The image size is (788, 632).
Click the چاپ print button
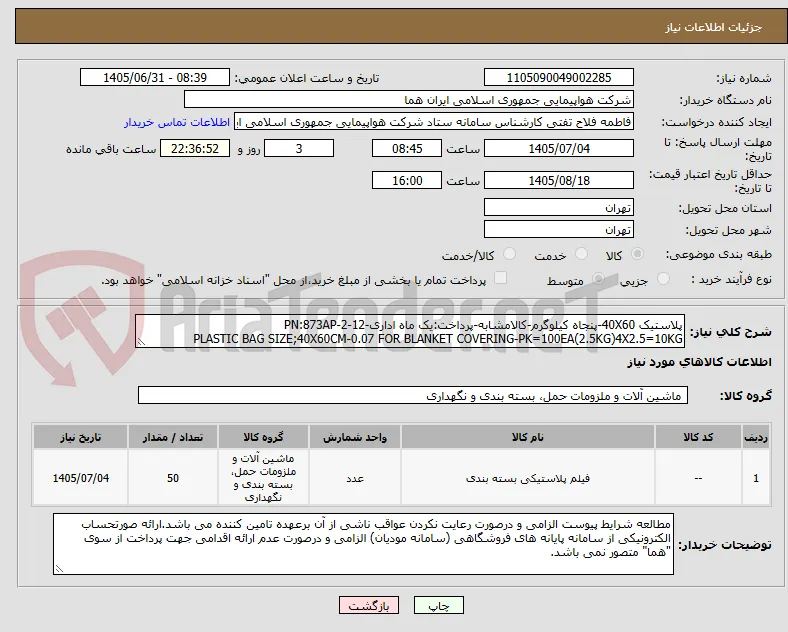pos(439,605)
